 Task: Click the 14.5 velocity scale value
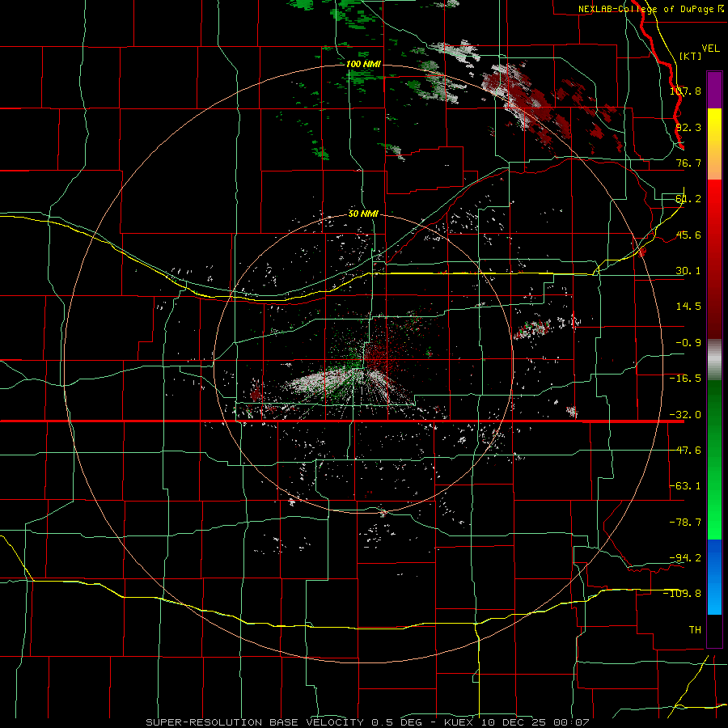688,307
